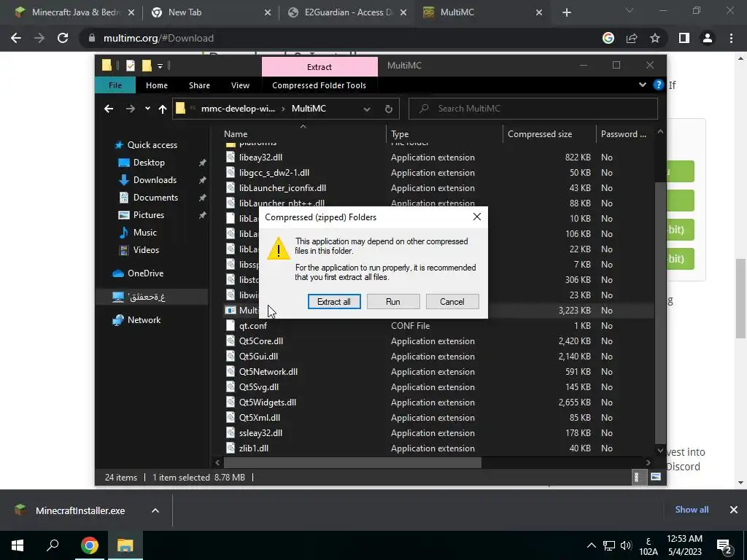Open the View ribbon tab

[240, 85]
